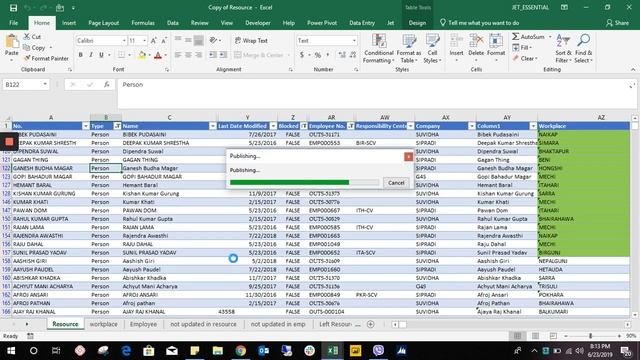640x360 pixels.
Task: Open not updated in resource sheet
Action: click(203, 324)
